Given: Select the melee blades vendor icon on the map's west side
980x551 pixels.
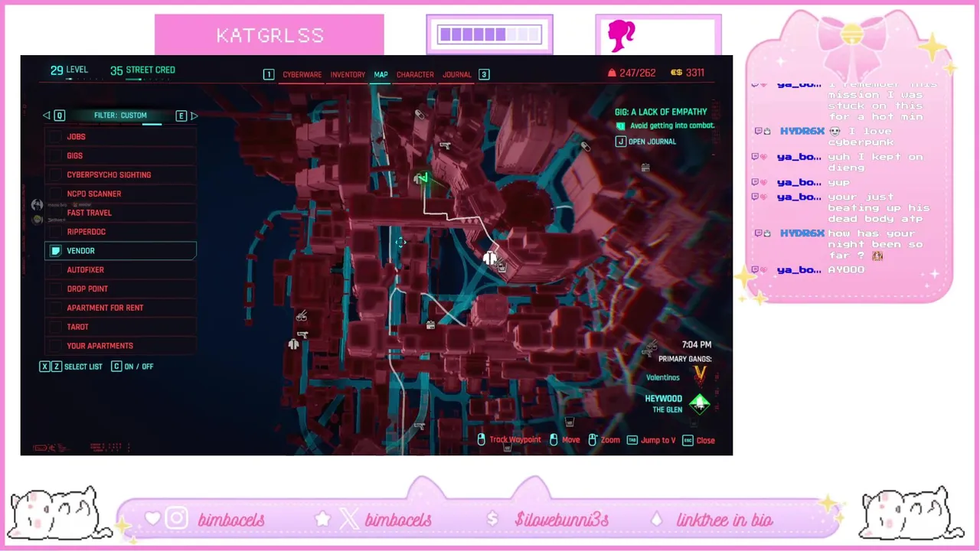Looking at the screenshot, I should pos(302,316).
